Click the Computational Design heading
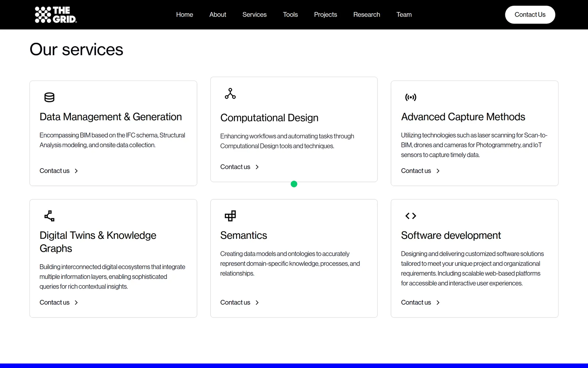The height and width of the screenshot is (368, 588). [269, 118]
